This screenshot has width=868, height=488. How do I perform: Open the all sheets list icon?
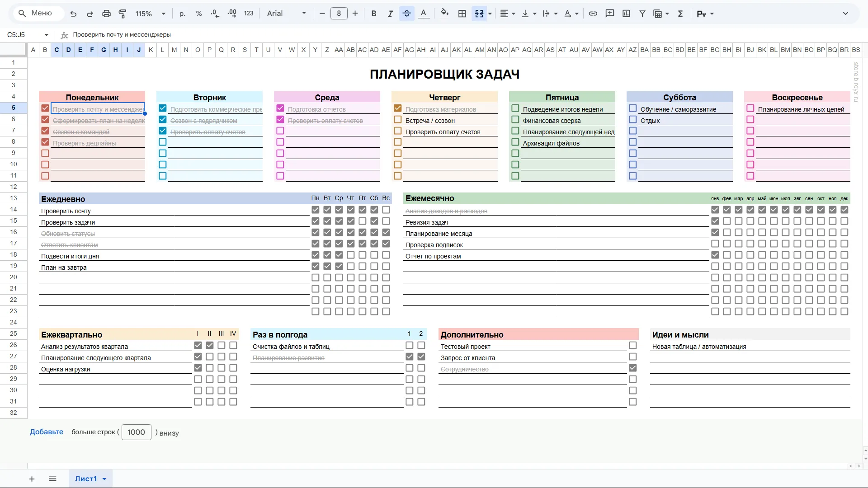click(52, 479)
